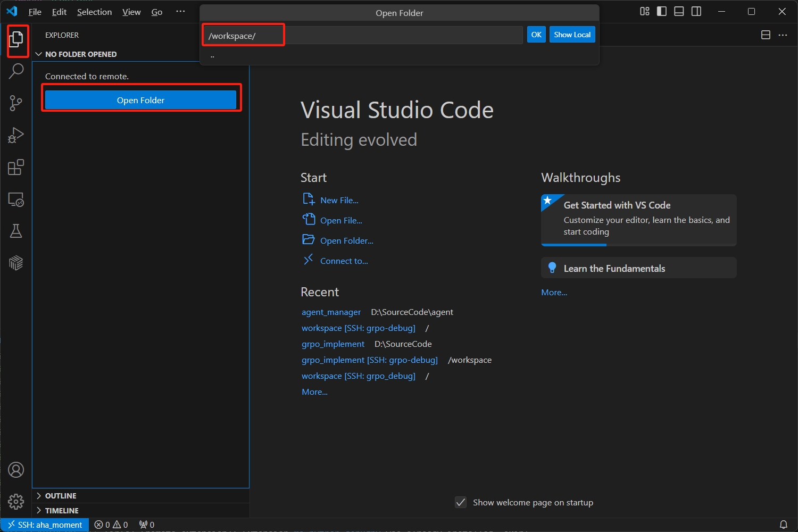
Task: Toggle the primary side bar layout button
Action: [x=662, y=12]
